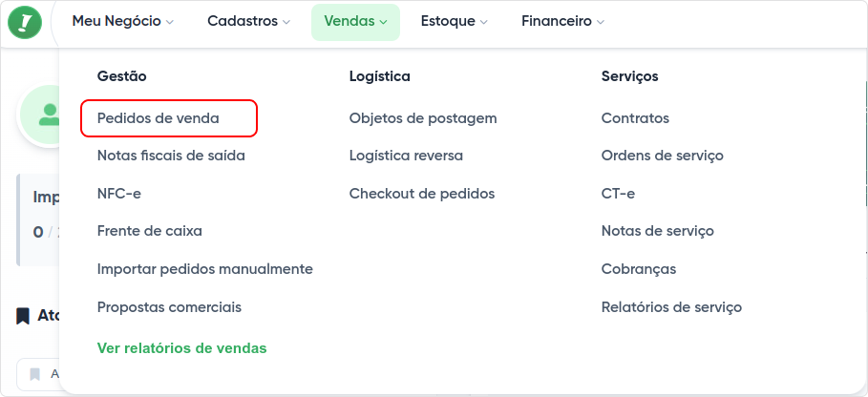Open Objetos de postagem

[x=423, y=118]
